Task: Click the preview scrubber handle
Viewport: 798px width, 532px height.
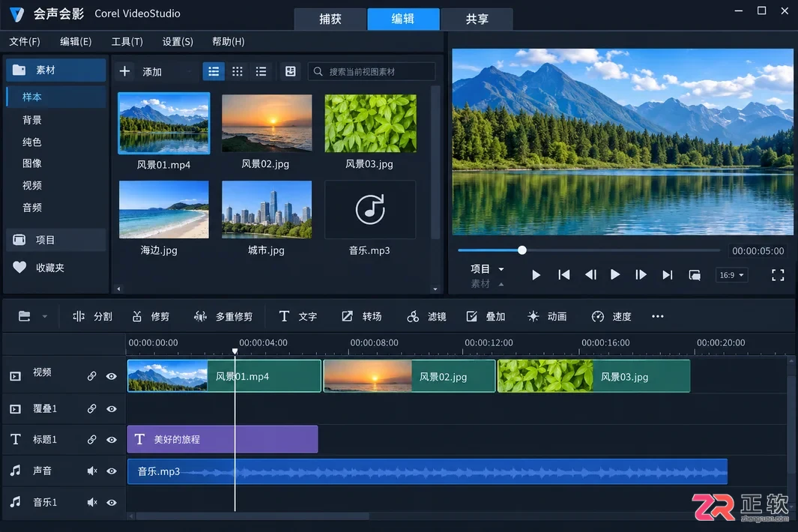Action: click(x=522, y=250)
